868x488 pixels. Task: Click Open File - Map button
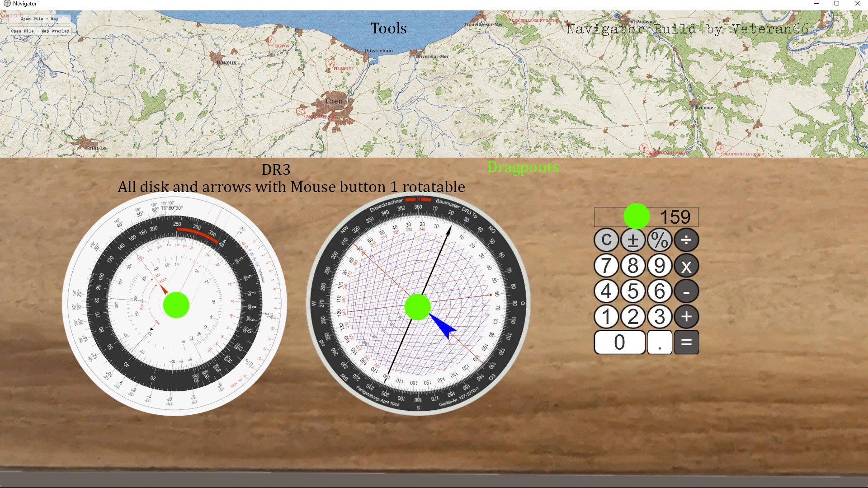click(x=39, y=19)
